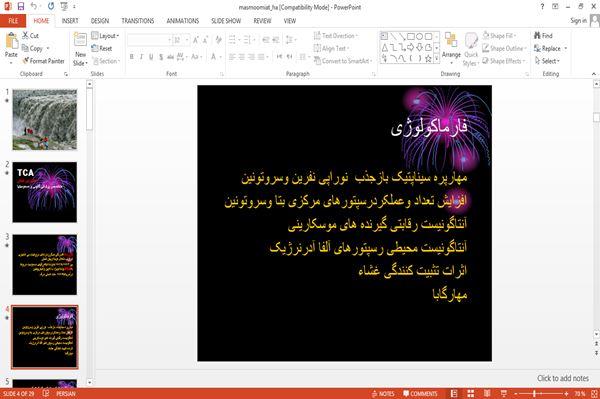The image size is (600, 399).
Task: Open Shape Effects dropdown
Action: point(504,61)
